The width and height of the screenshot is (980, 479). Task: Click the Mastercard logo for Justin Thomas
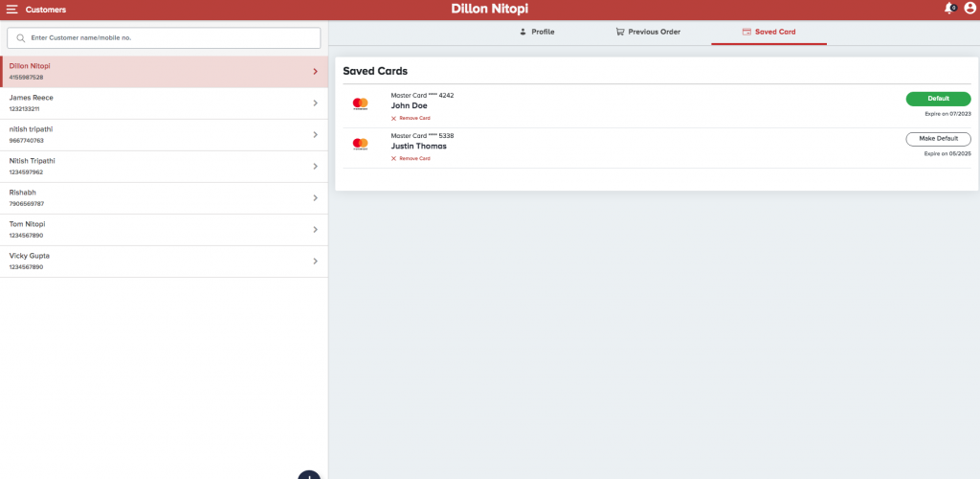click(x=360, y=144)
